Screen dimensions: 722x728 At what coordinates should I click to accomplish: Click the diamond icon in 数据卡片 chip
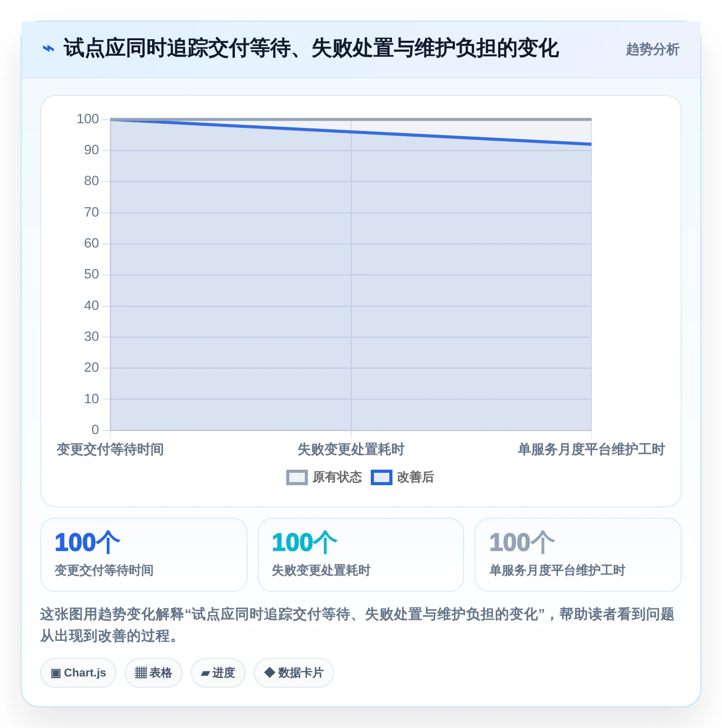269,672
